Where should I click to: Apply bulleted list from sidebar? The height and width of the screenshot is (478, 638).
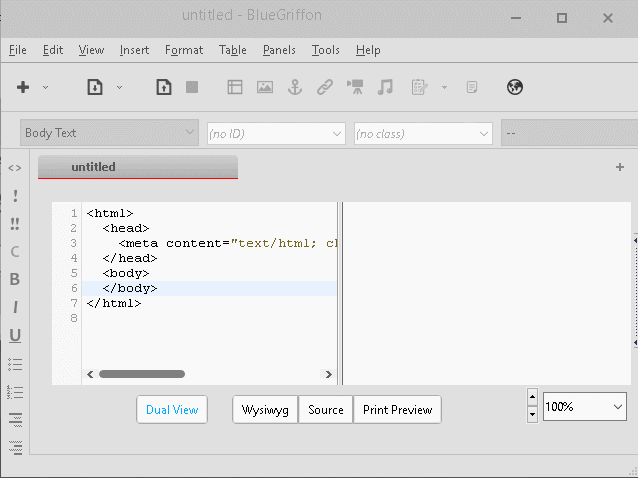(15, 364)
